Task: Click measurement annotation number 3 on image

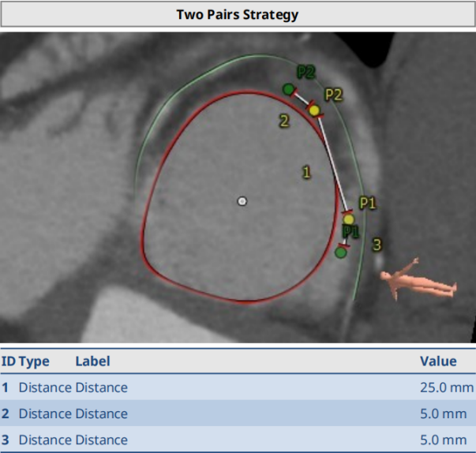Action: click(377, 244)
